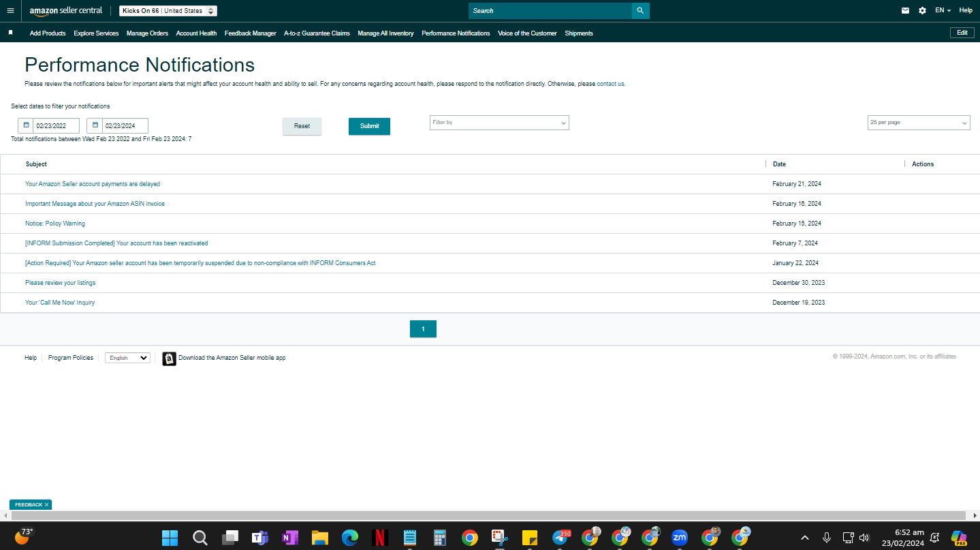
Task: Go to Manage All Inventory
Action: coord(385,33)
